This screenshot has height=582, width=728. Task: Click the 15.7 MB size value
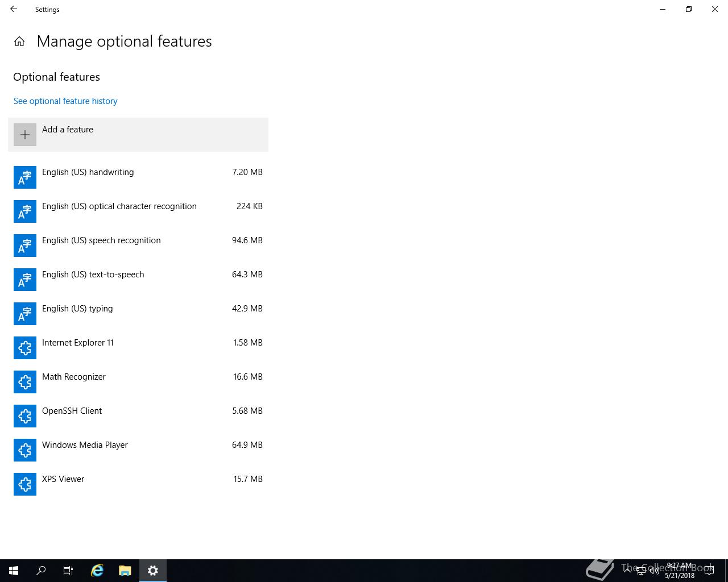click(248, 479)
